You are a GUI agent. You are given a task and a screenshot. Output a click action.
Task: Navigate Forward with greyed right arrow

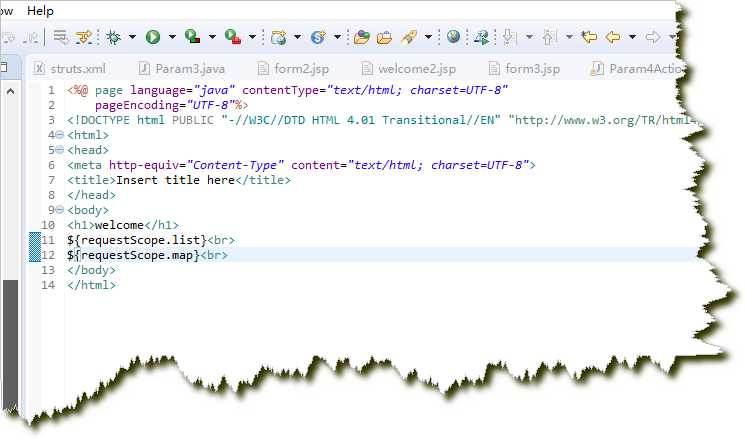[x=653, y=37]
